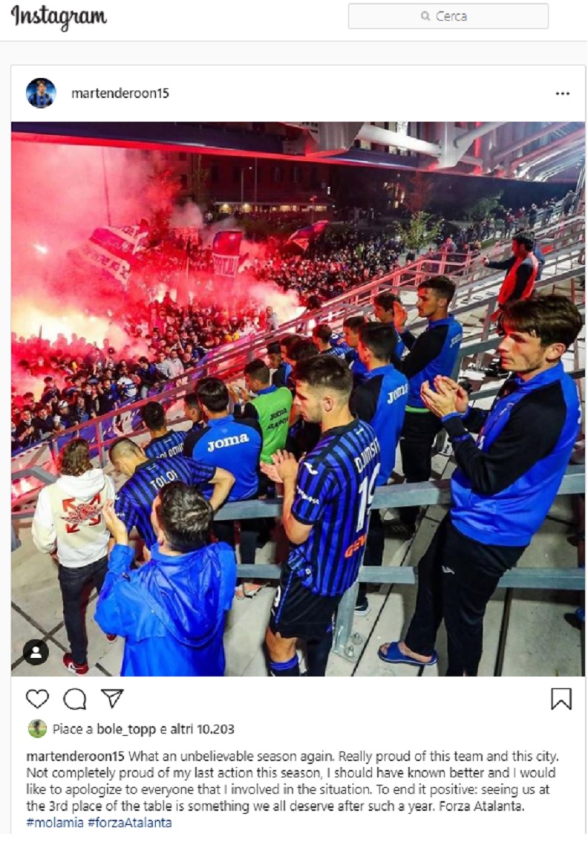Click the caption text paragraph
This screenshot has width=588, height=868.
coord(293,789)
